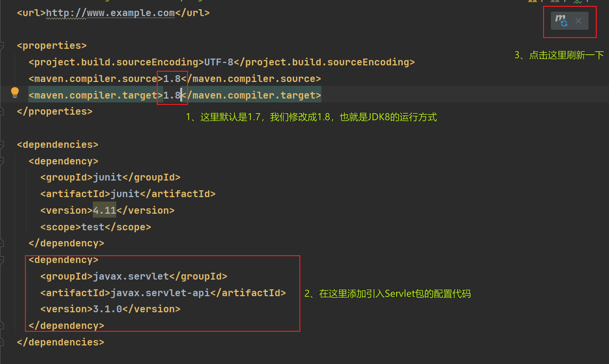Click the yellow intention light bulb in the gutter
The image size is (609, 364).
pyautogui.click(x=14, y=92)
